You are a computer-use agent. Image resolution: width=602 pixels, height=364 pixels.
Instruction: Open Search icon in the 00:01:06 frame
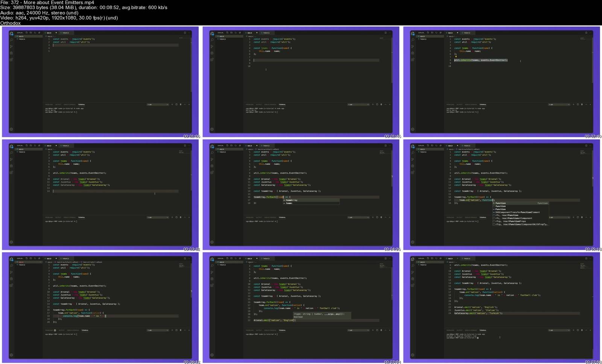[12, 40]
